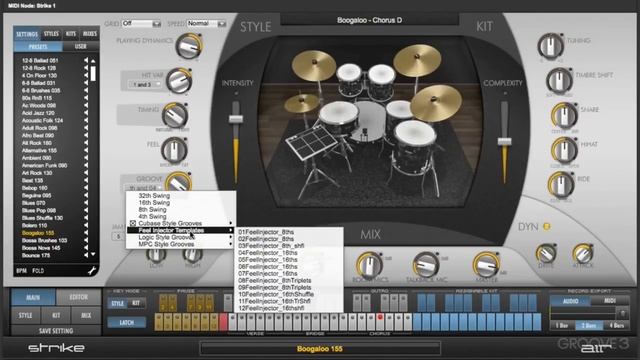Screen dimensions: 640x360
Task: Switch key mode to Style
Action: [118, 303]
